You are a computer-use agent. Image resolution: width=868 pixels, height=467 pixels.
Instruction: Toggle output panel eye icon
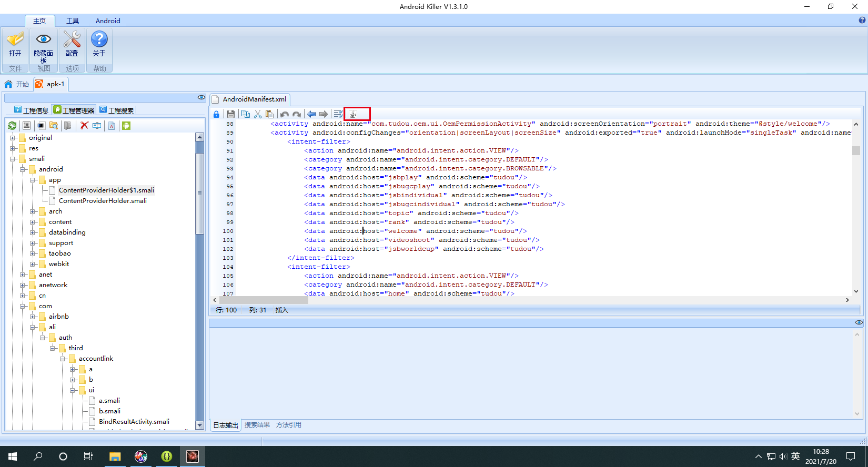859,322
